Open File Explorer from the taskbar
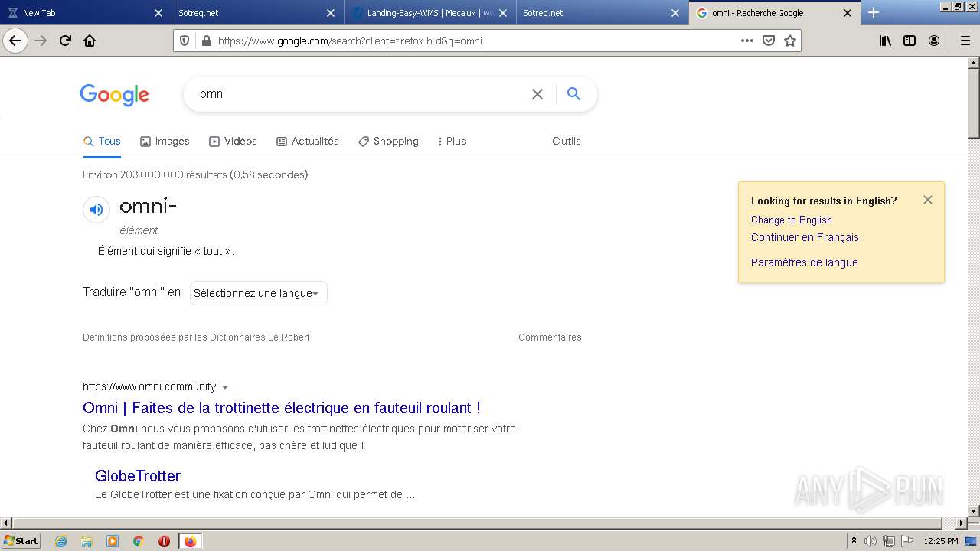Viewport: 980px width, 551px height. coord(87,541)
